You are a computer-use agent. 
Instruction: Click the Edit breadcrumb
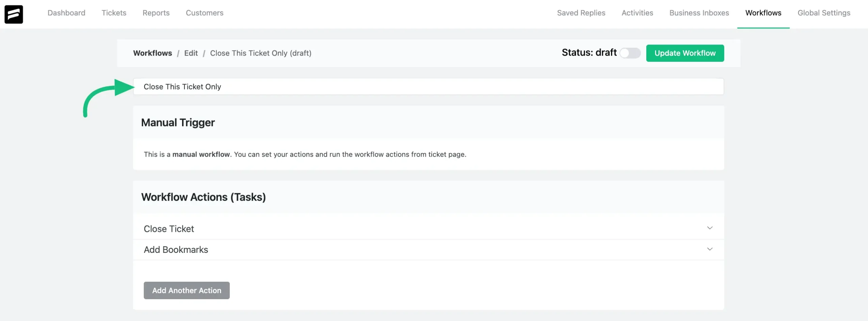191,53
